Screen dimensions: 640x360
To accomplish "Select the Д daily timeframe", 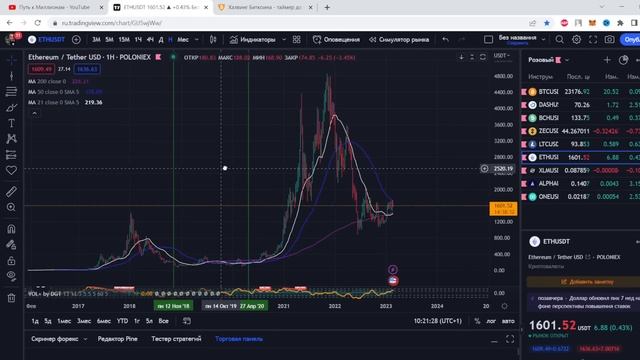I will pos(161,40).
